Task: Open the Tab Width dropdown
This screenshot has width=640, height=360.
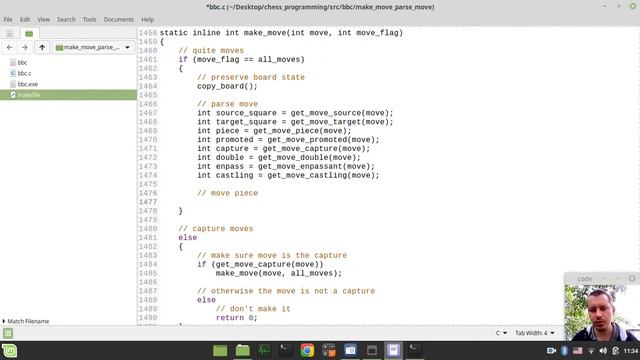Action: click(x=535, y=333)
